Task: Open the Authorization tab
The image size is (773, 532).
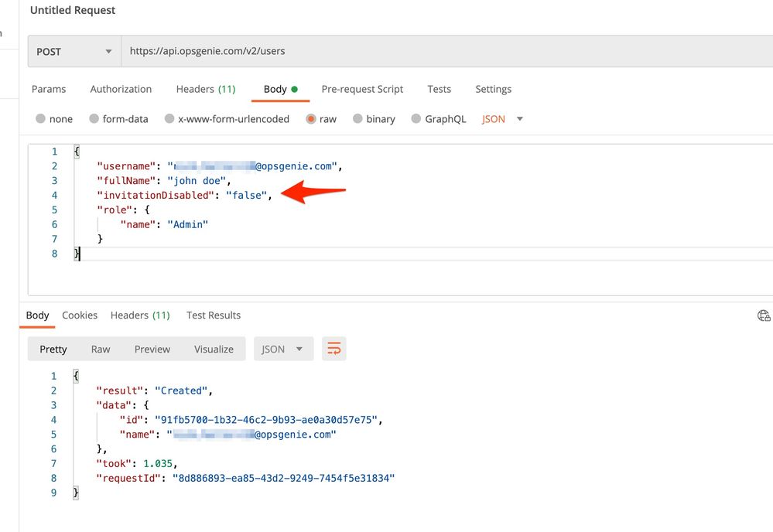Action: pos(121,89)
